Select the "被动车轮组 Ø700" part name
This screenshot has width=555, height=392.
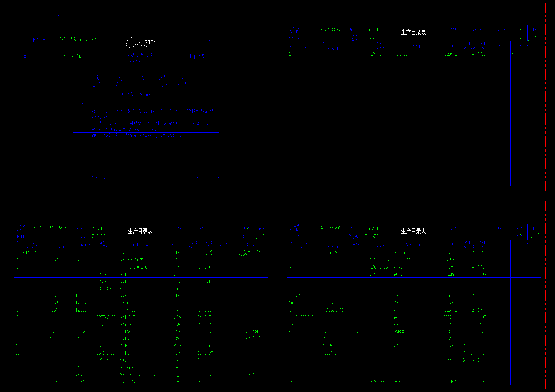point(130,367)
